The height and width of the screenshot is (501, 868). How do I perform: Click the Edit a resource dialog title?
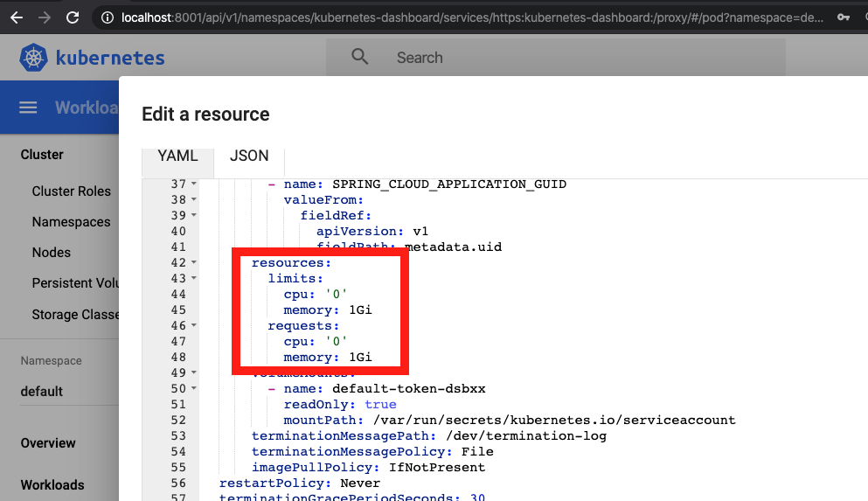pos(206,114)
